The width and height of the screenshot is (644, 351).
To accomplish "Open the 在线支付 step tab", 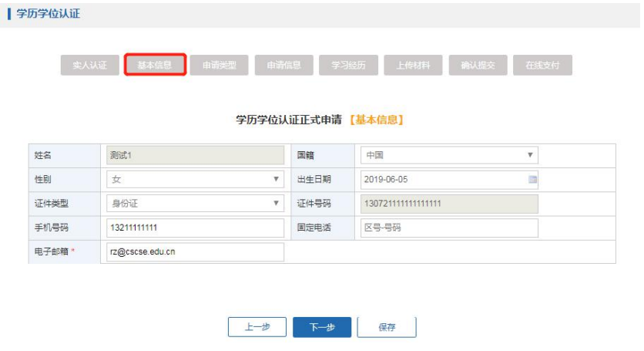I will click(x=542, y=65).
